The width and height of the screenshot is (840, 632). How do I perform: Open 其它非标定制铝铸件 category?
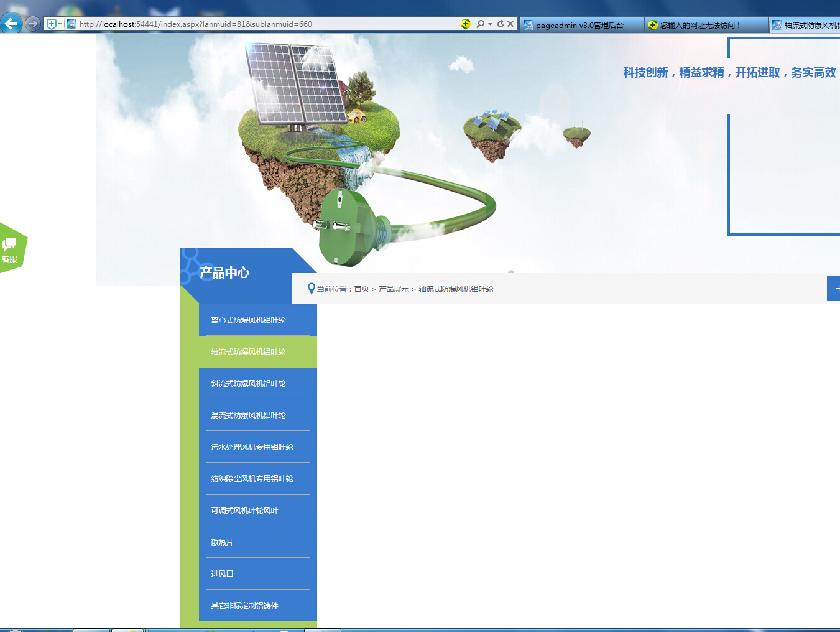(244, 606)
